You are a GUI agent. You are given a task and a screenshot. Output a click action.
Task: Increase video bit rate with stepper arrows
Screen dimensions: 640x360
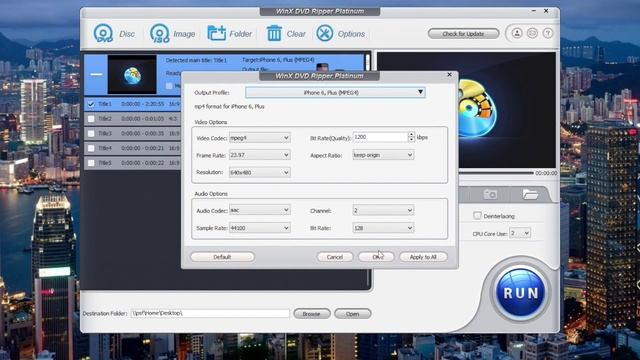pos(411,134)
